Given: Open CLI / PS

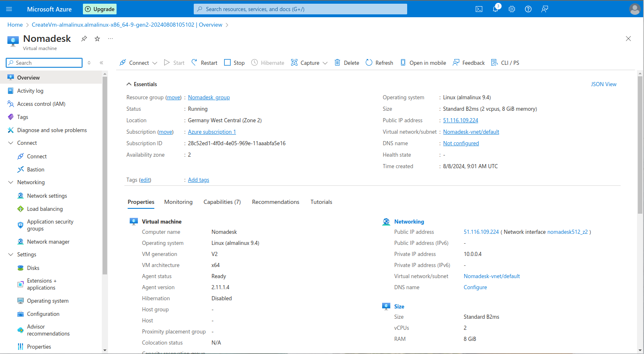Looking at the screenshot, I should coord(505,63).
